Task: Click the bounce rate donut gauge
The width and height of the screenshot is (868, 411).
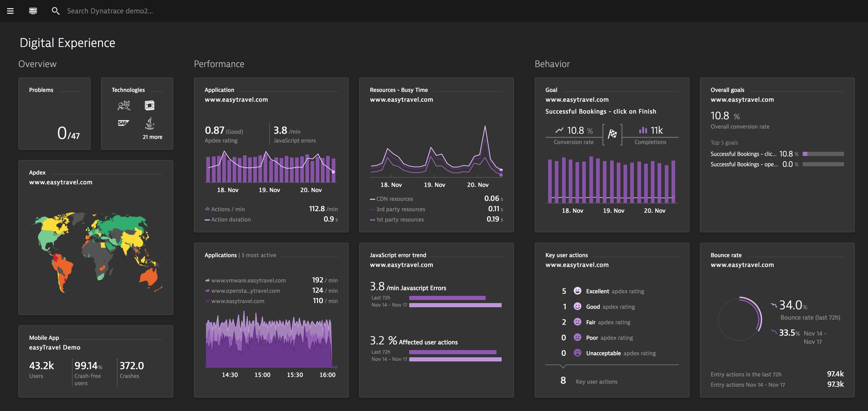Action: point(740,319)
